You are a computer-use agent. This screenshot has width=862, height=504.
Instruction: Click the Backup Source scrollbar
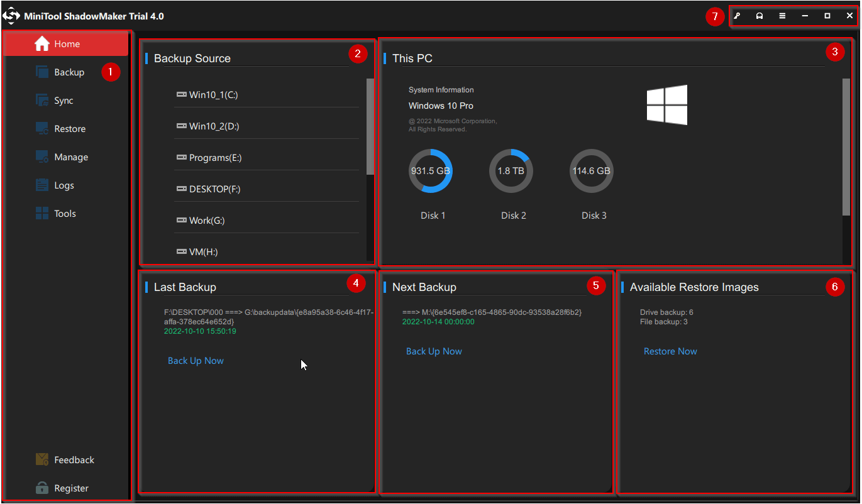click(368, 126)
